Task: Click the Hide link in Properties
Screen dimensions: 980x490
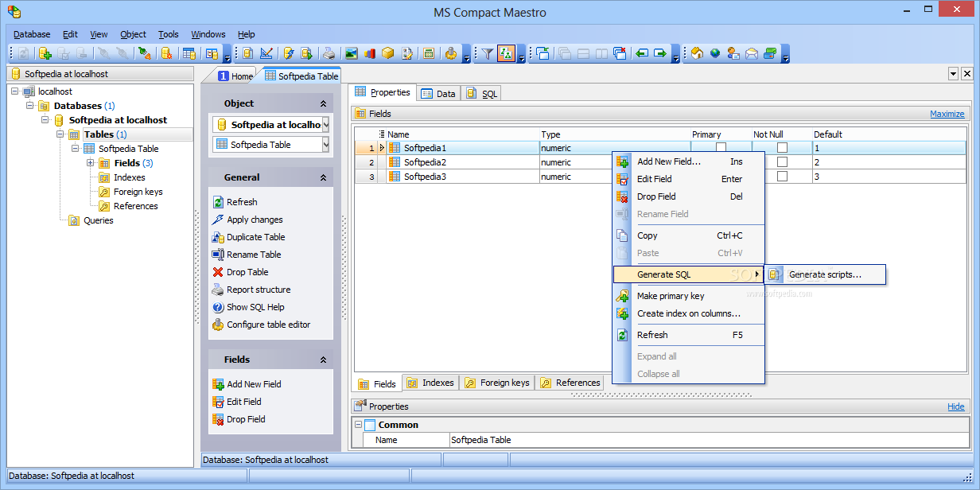Action: pyautogui.click(x=955, y=406)
